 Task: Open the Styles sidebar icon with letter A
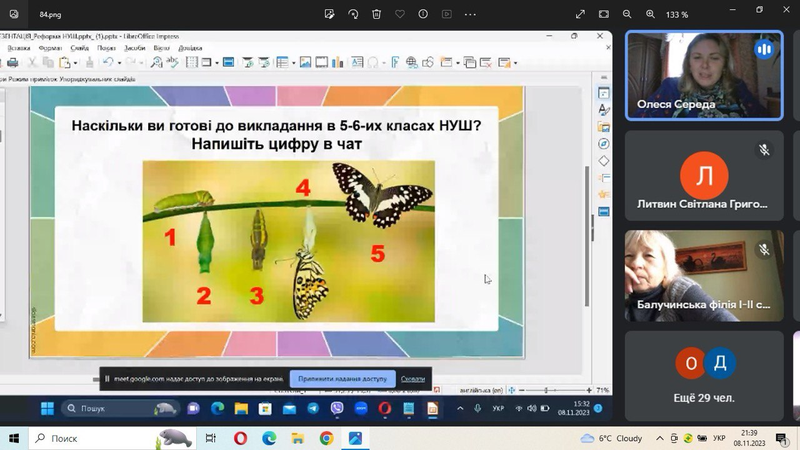click(x=604, y=110)
